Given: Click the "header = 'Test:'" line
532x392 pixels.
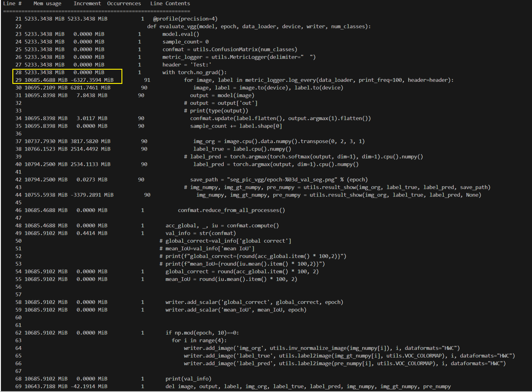Looking at the screenshot, I should pyautogui.click(x=187, y=65).
